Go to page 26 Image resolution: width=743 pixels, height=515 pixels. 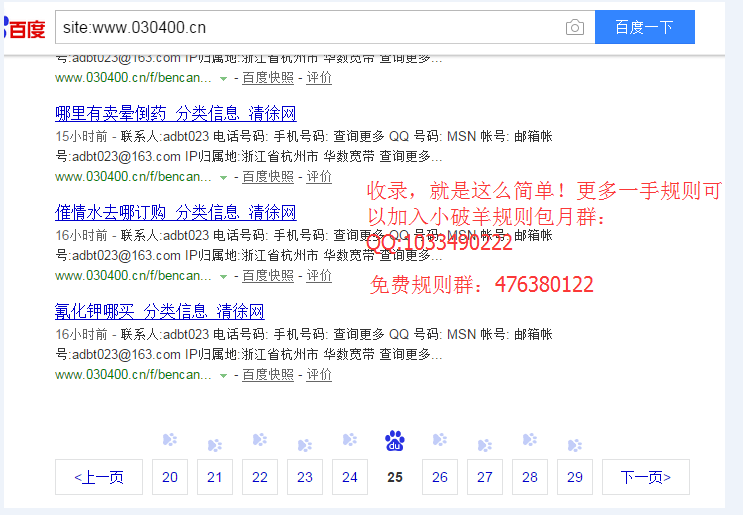[x=439, y=477]
